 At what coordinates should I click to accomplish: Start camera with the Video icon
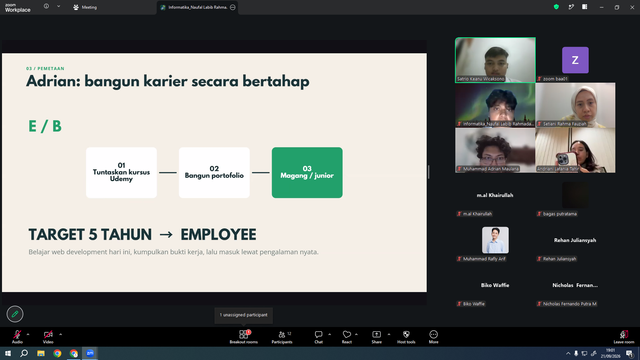coord(48,334)
